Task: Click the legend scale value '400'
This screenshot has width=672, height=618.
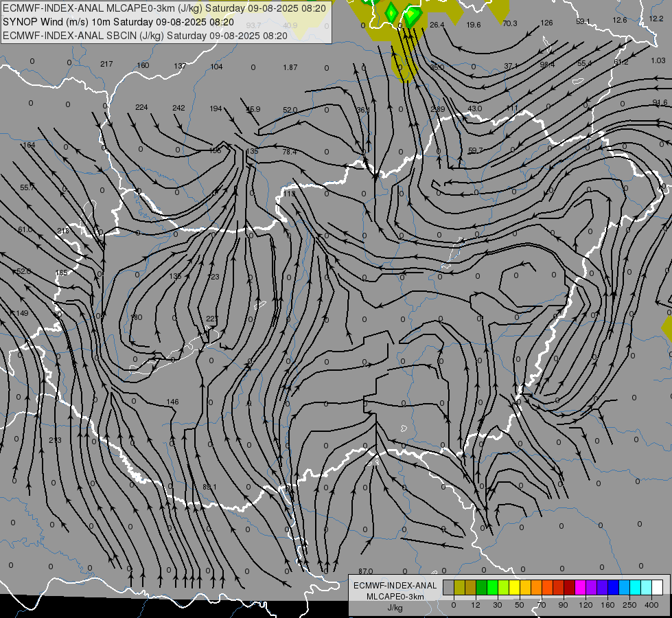Action: coord(651,605)
